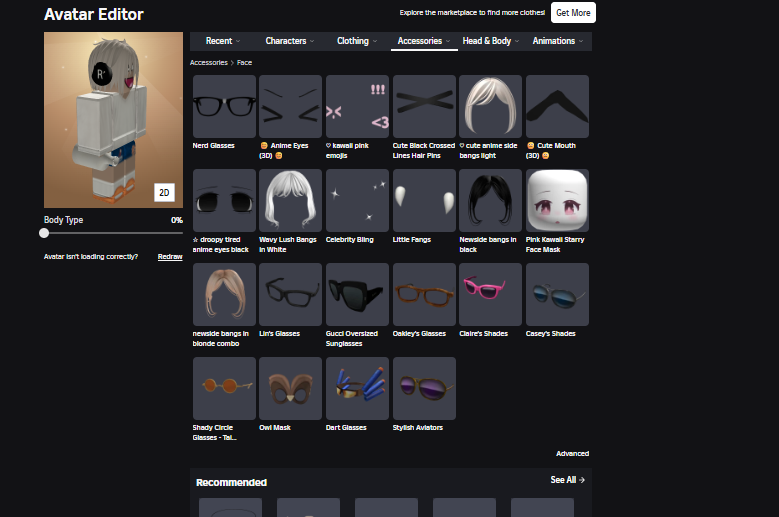Open the Head & Body dropdown

(x=490, y=41)
